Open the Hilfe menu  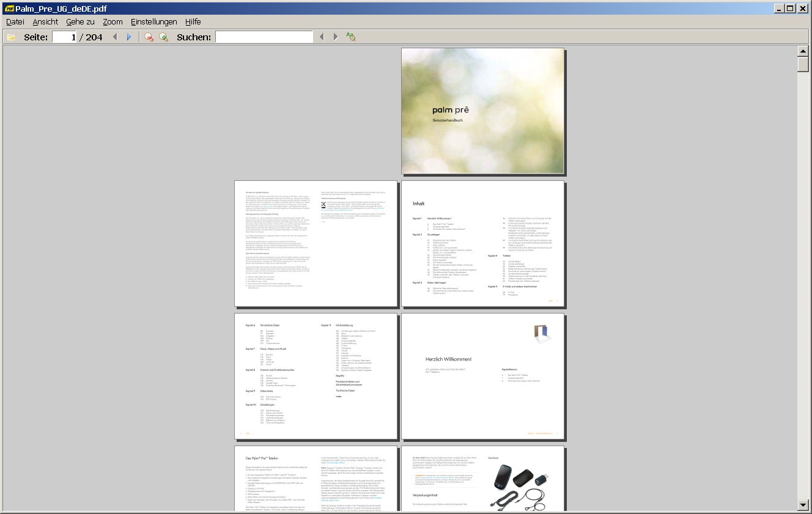193,21
